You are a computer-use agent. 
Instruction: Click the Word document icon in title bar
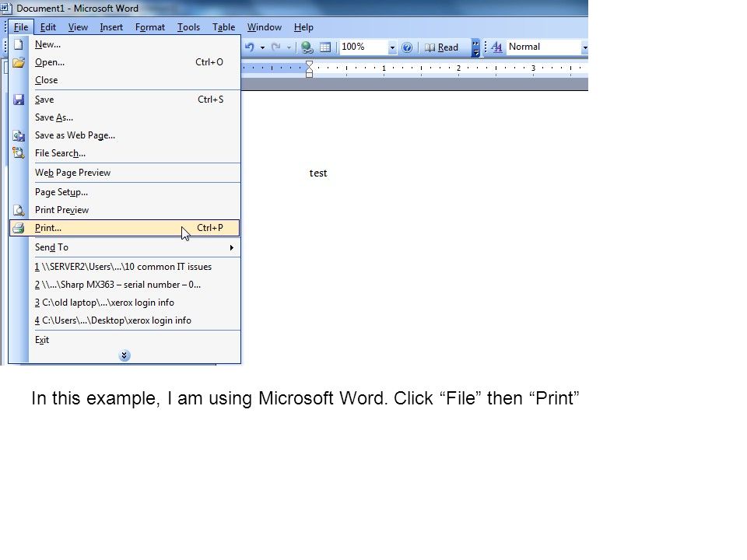point(6,8)
